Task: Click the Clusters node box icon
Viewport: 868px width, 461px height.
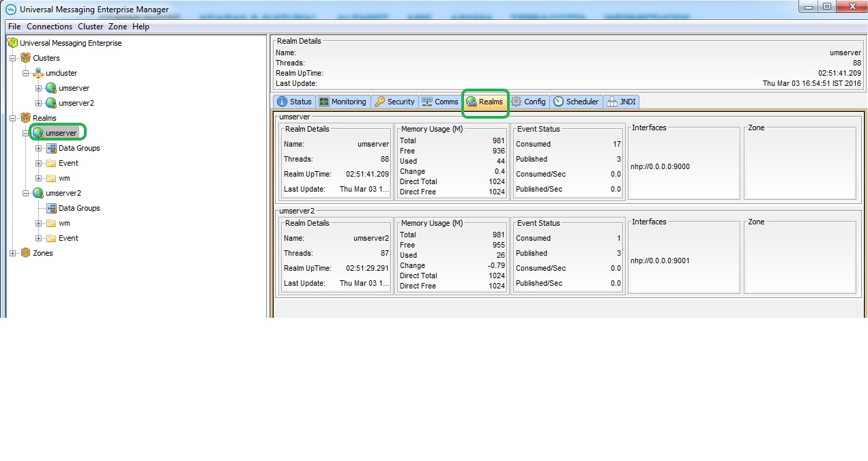Action: 26,58
